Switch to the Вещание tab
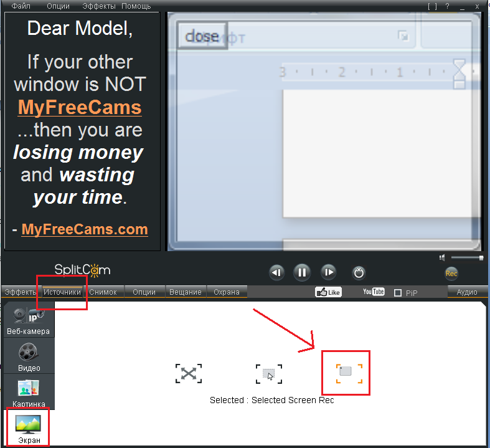 coord(186,292)
